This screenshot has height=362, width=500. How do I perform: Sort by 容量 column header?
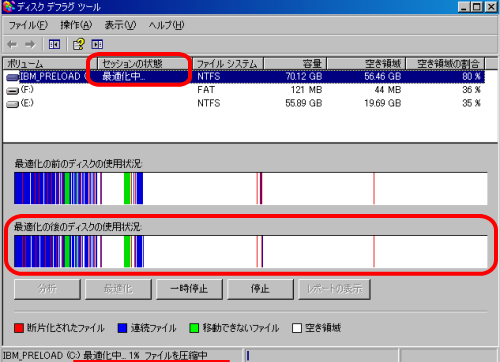295,63
